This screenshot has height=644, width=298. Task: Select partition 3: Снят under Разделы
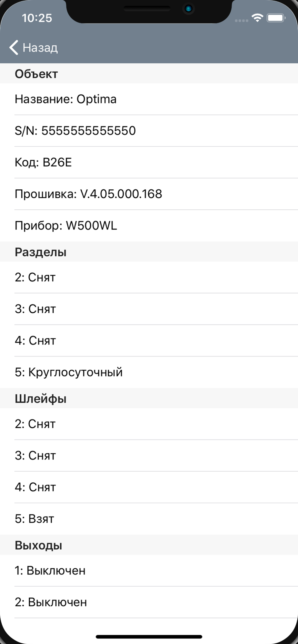click(149, 309)
